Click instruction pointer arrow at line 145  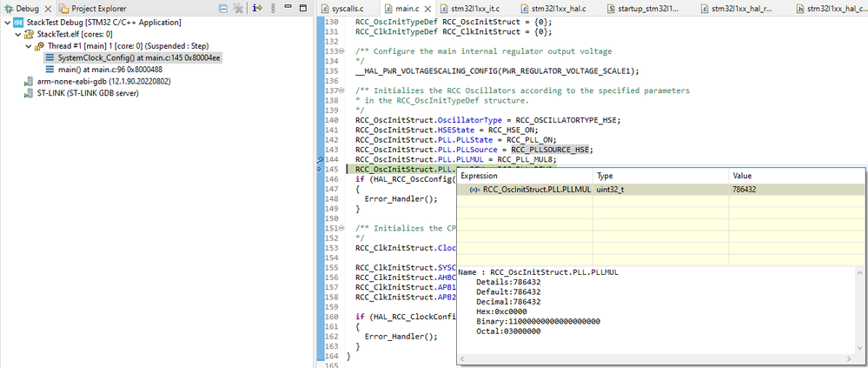(320, 169)
